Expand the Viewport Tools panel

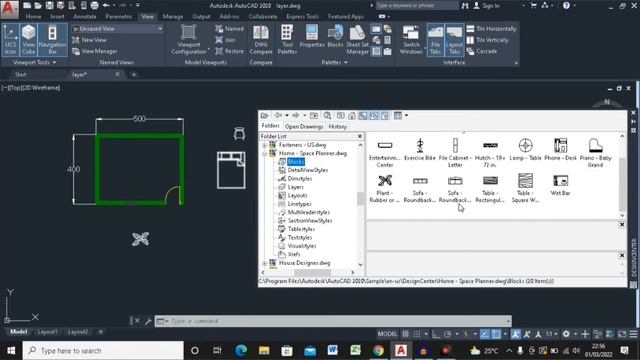click(x=35, y=62)
